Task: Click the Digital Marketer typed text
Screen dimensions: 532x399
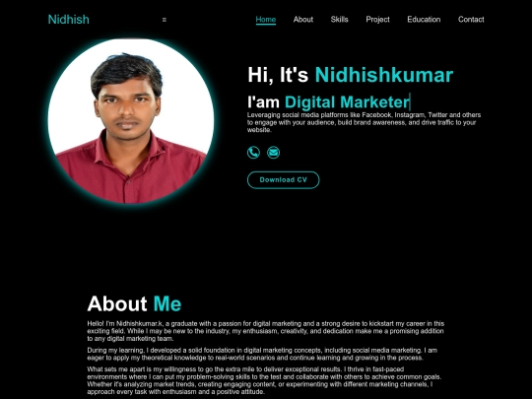Action: point(347,102)
